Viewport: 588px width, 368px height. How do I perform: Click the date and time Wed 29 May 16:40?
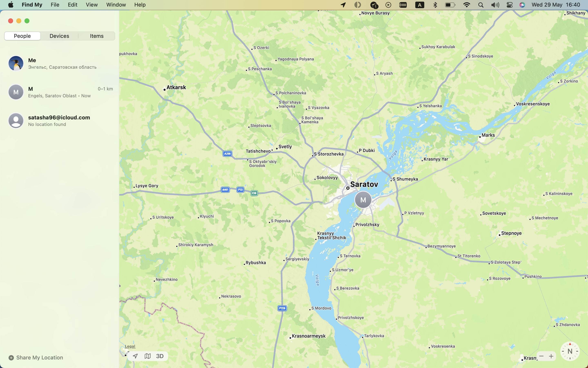pyautogui.click(x=556, y=5)
